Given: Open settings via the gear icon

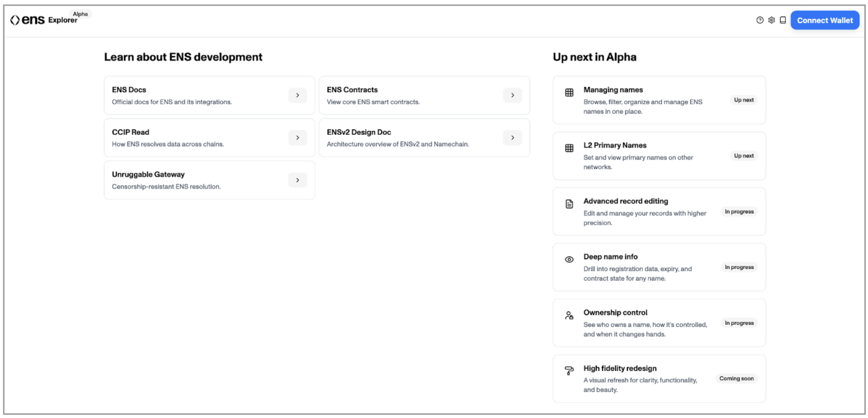Looking at the screenshot, I should click(x=771, y=20).
